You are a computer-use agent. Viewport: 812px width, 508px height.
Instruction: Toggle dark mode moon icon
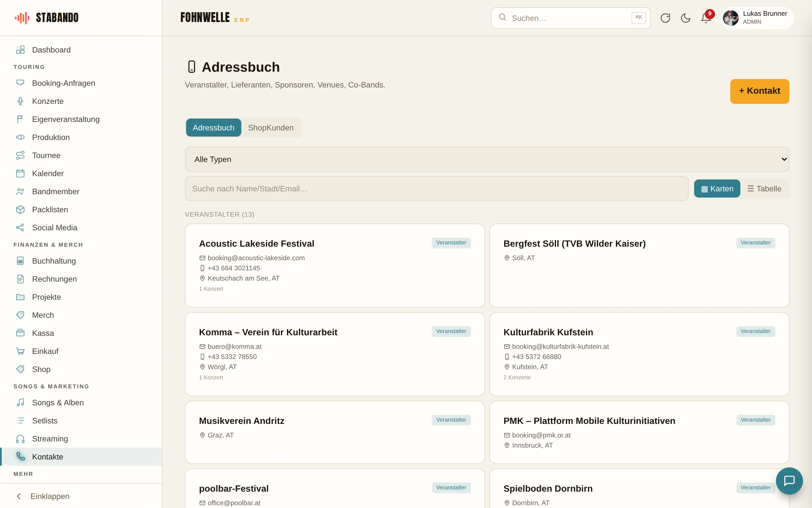685,18
